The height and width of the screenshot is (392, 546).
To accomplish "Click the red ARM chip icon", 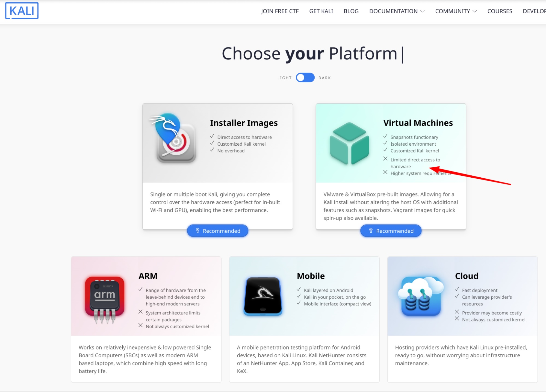I will tap(105, 300).
